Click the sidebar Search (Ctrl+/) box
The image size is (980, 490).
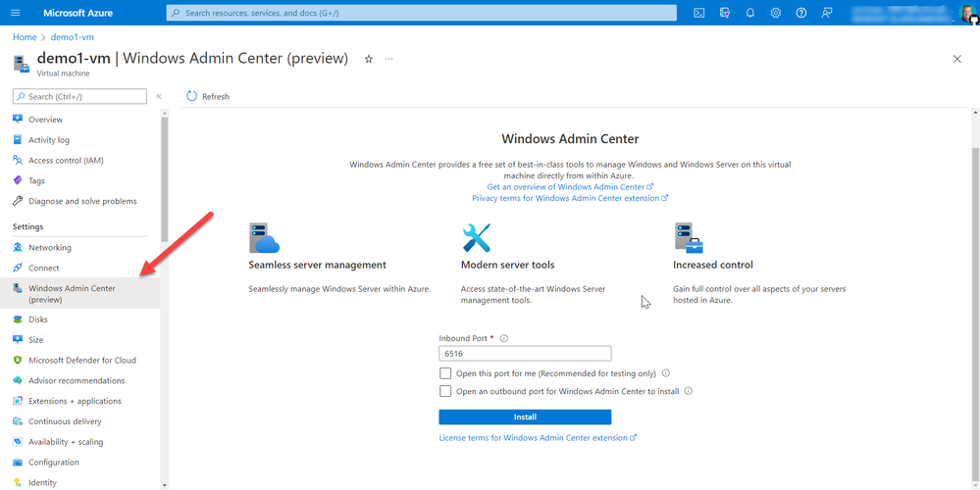pyautogui.click(x=80, y=97)
